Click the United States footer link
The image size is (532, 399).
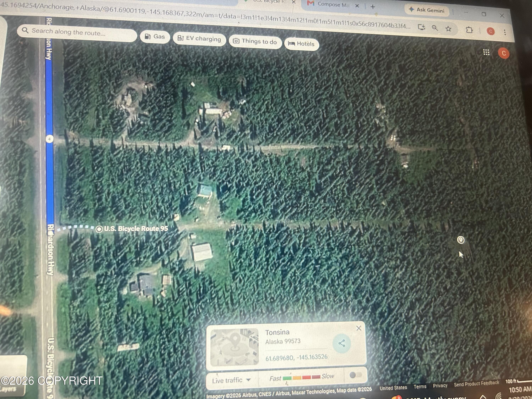click(x=393, y=387)
